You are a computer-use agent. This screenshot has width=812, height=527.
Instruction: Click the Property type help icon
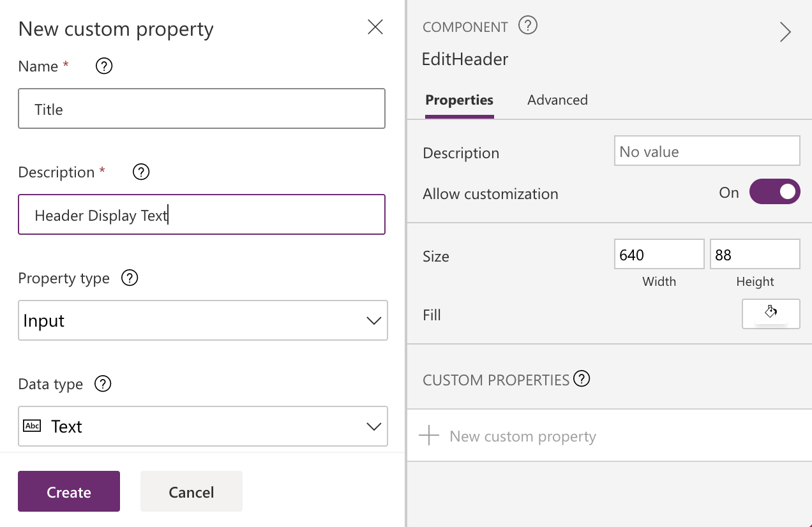click(130, 278)
